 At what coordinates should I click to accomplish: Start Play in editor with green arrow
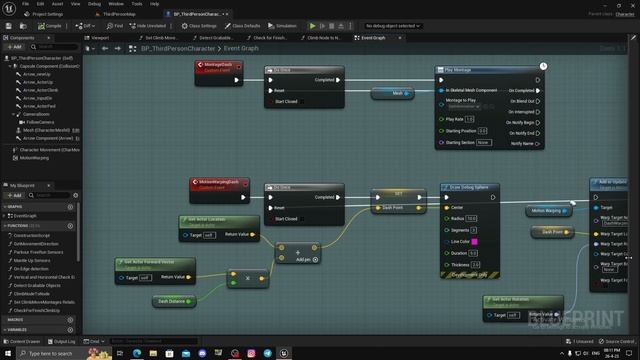[312, 26]
